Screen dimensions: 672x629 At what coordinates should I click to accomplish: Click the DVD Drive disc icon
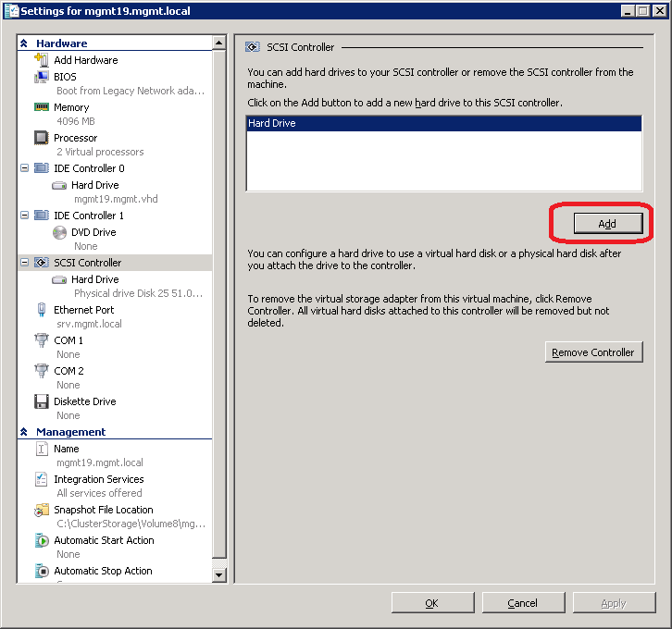(59, 232)
